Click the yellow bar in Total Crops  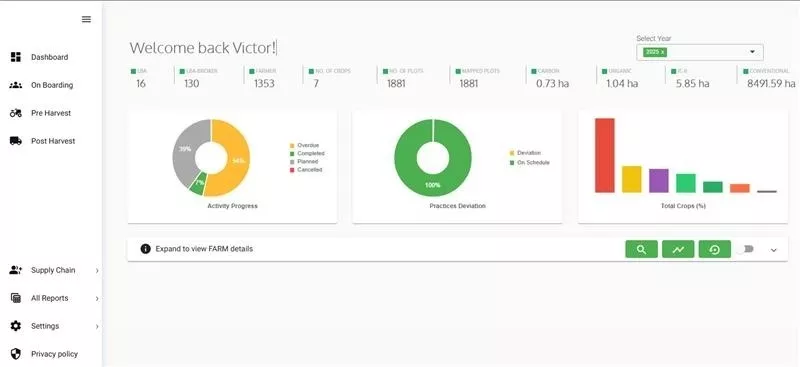[x=632, y=179]
